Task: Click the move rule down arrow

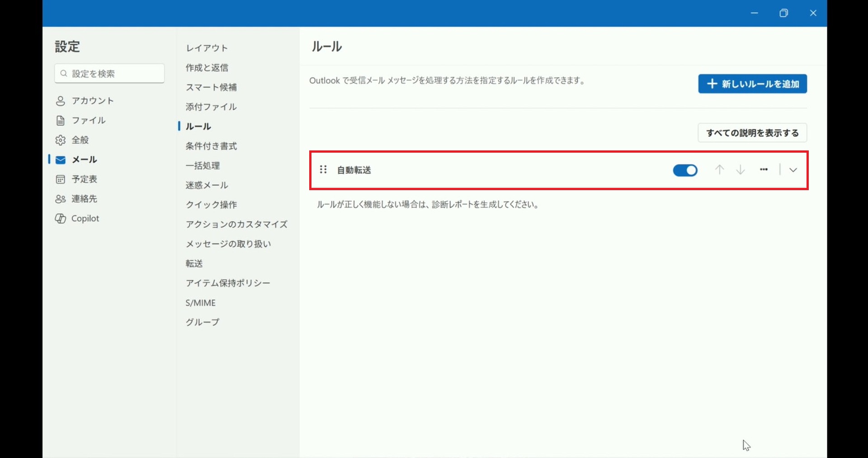Action: click(740, 170)
